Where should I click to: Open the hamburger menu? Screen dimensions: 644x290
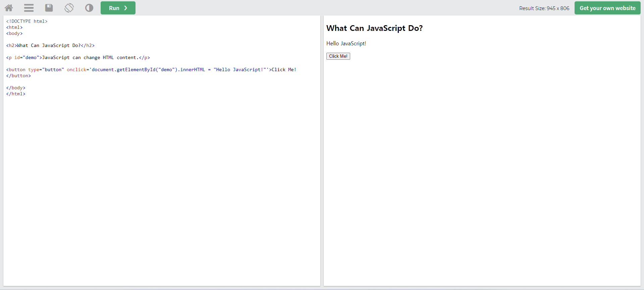point(29,8)
